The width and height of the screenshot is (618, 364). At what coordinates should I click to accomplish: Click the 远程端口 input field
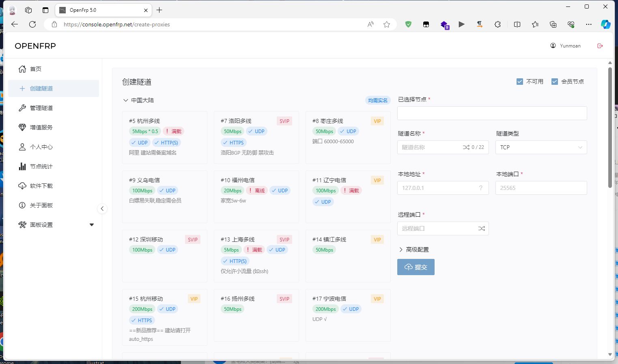coord(443,228)
